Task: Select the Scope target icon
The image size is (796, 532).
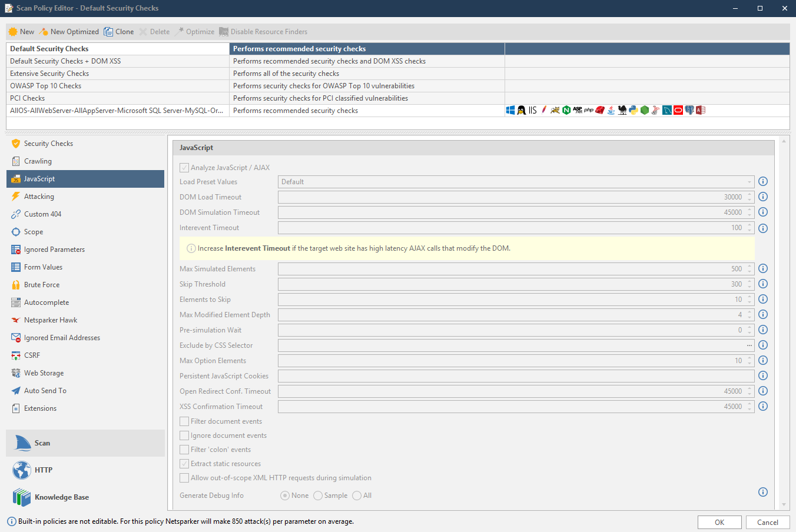Action: coord(16,232)
